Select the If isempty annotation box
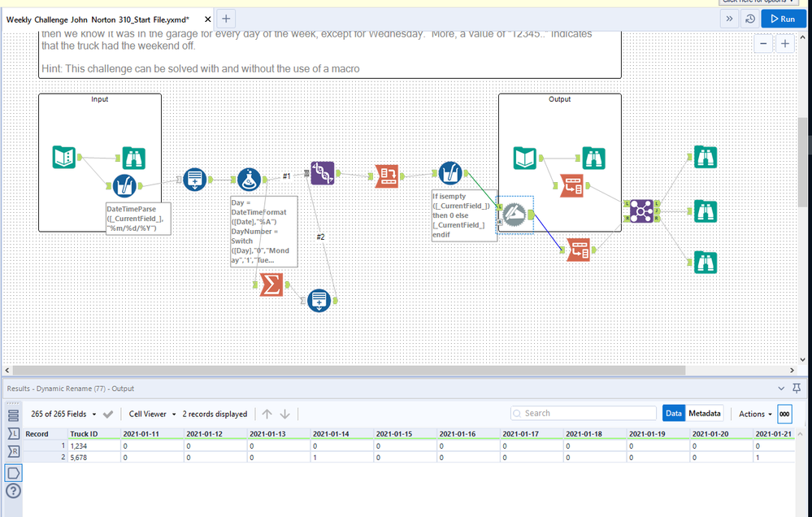 (x=464, y=215)
